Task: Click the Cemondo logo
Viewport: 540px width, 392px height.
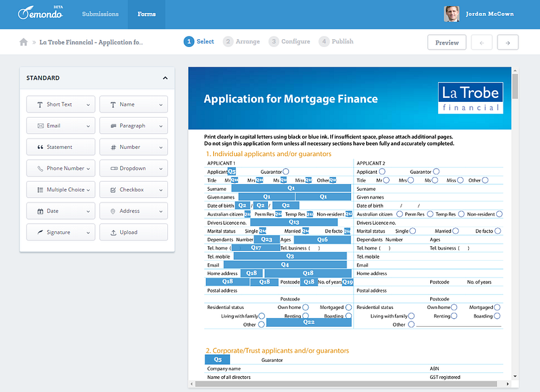Action: (41, 13)
